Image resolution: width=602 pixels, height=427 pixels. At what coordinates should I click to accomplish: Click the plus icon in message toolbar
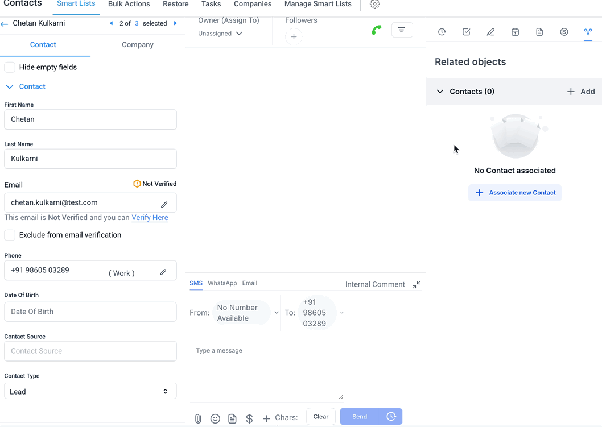(x=266, y=418)
